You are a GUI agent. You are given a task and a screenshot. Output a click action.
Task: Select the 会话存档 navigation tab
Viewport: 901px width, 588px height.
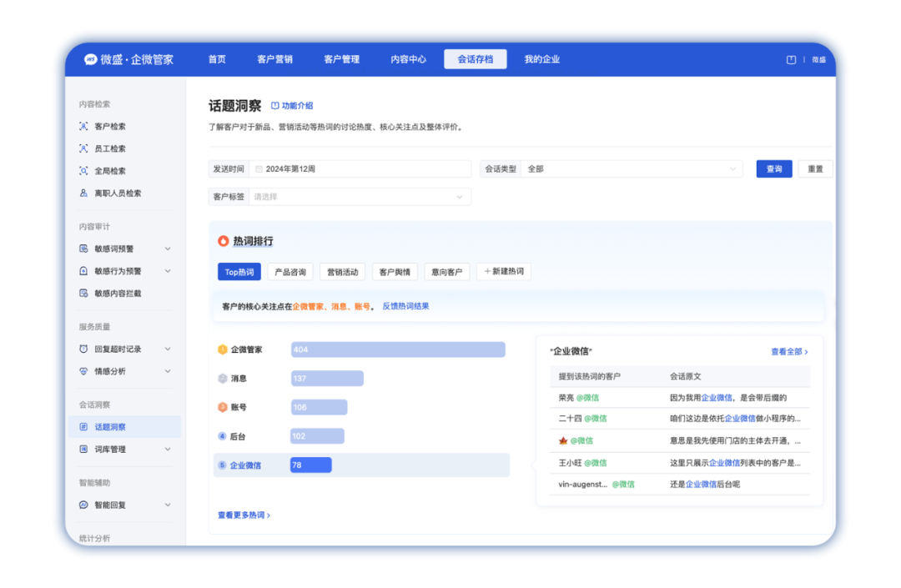pos(476,59)
